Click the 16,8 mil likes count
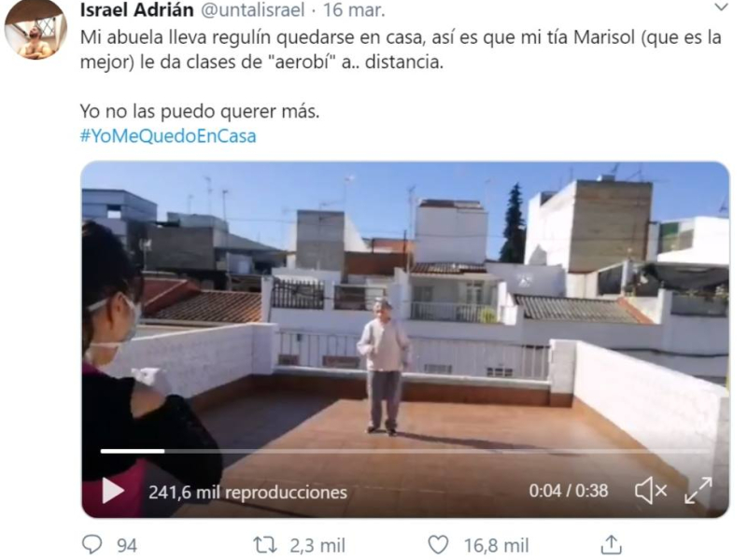 pyautogui.click(x=497, y=546)
